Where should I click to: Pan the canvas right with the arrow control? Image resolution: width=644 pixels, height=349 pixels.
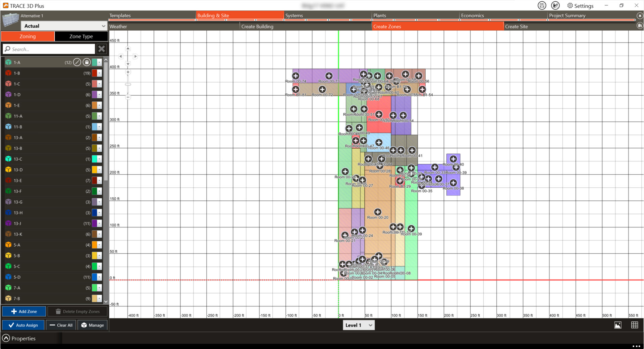pyautogui.click(x=136, y=56)
